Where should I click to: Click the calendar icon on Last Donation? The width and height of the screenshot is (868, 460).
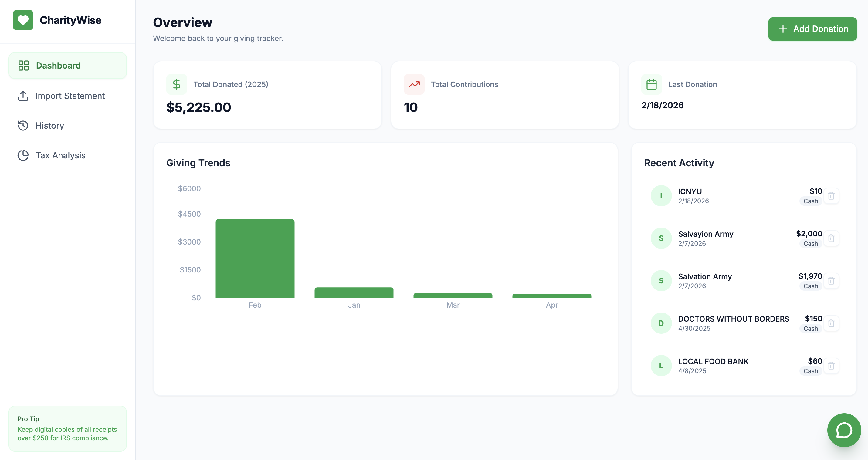coord(651,84)
